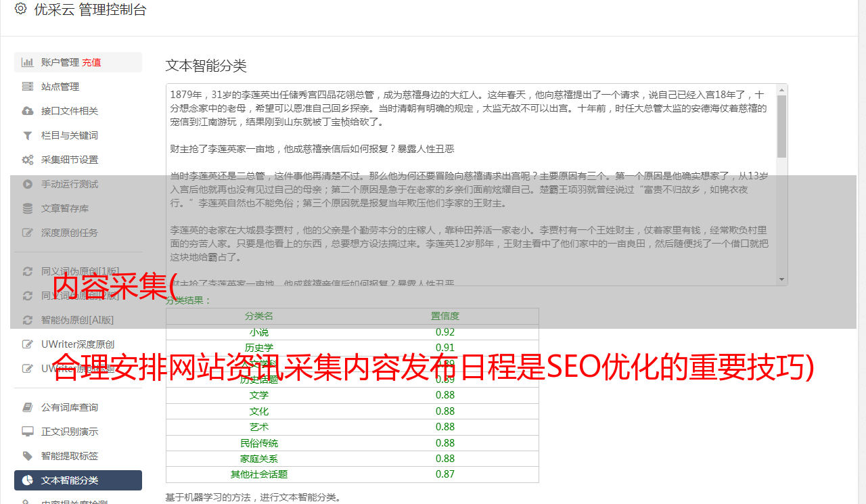Image resolution: width=866 pixels, height=504 pixels.
Task: Click the down arrow of the text area scrollbar
Action: (782, 279)
